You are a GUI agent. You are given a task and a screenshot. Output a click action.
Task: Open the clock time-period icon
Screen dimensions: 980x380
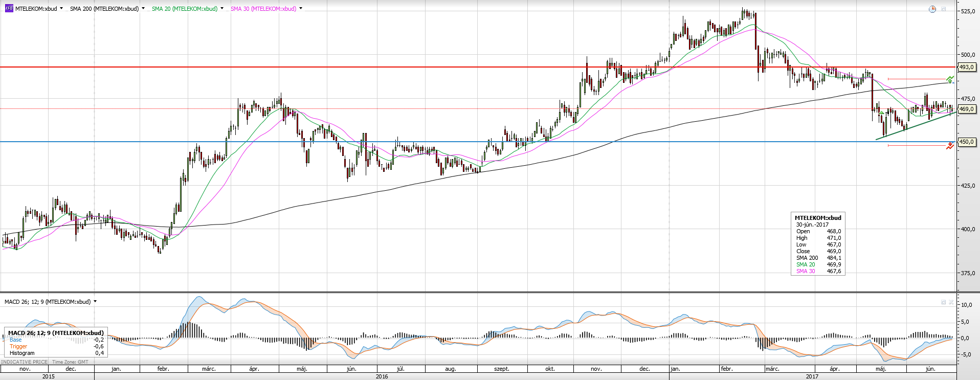(932, 9)
